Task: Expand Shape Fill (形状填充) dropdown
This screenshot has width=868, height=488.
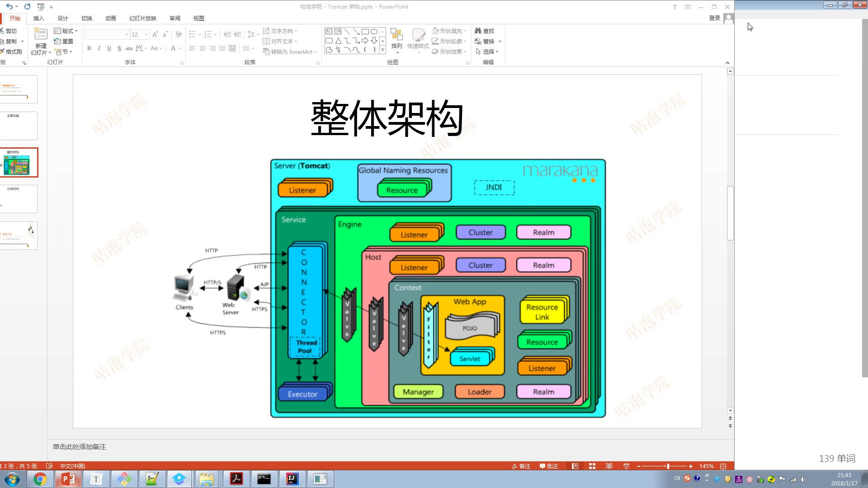Action: point(465,31)
